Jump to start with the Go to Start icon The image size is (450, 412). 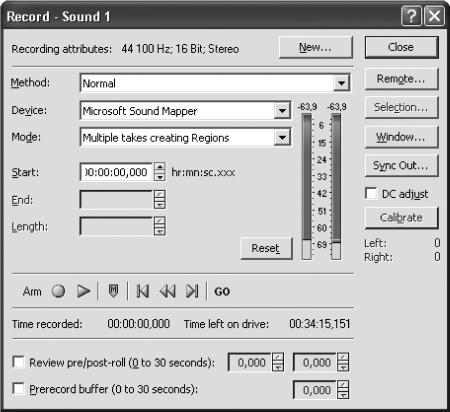[143, 291]
